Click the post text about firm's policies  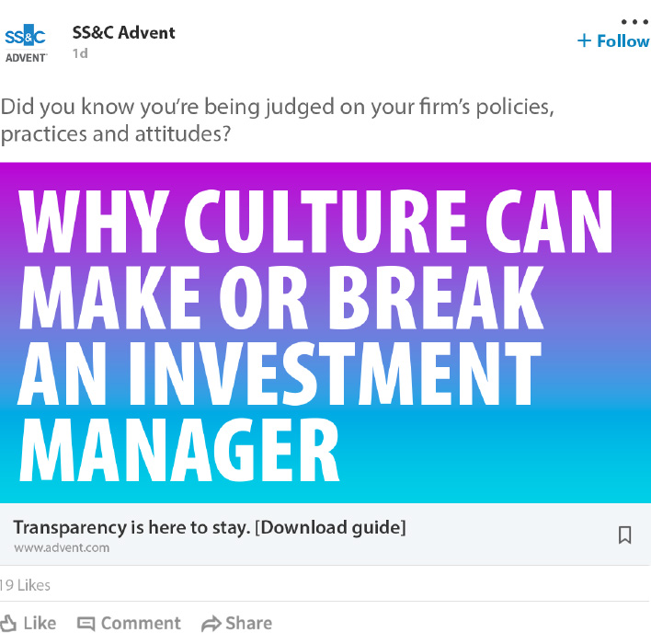pos(278,121)
